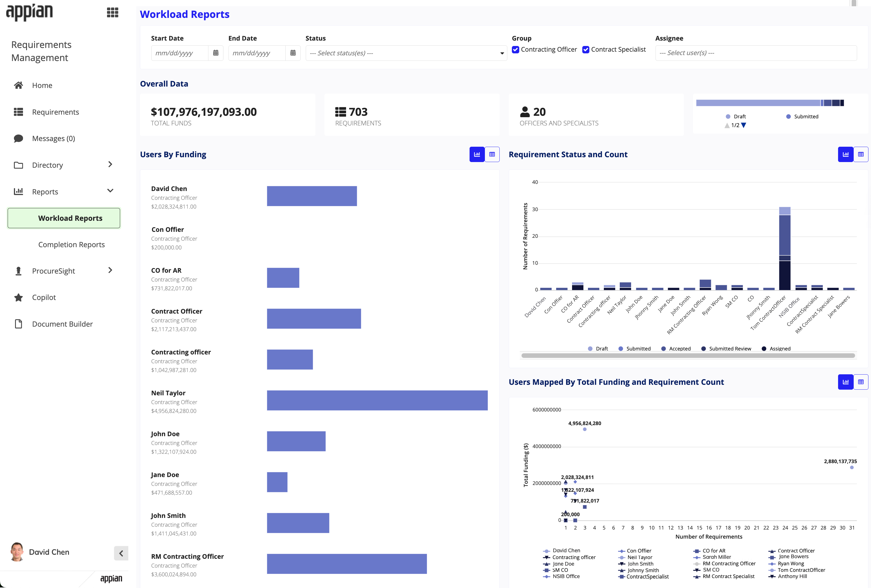Image resolution: width=871 pixels, height=588 pixels.
Task: Show Users Mapped By Total Funding grid view
Action: click(861, 382)
